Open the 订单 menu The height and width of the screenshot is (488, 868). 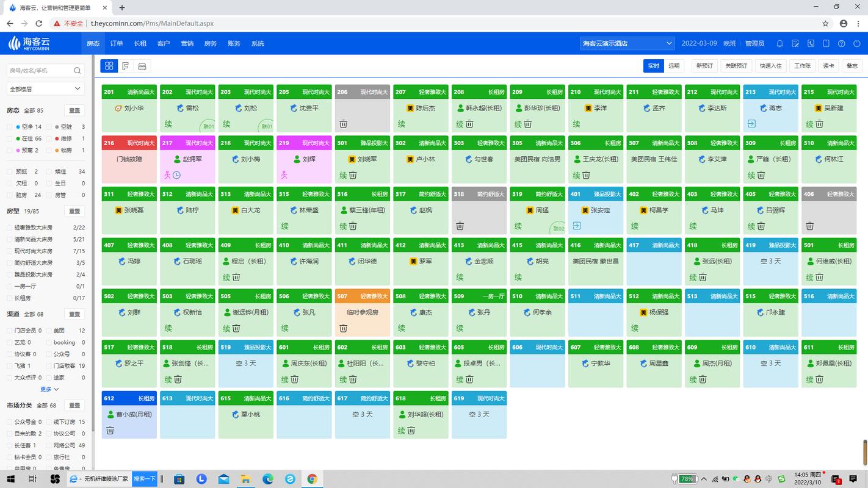click(x=117, y=43)
